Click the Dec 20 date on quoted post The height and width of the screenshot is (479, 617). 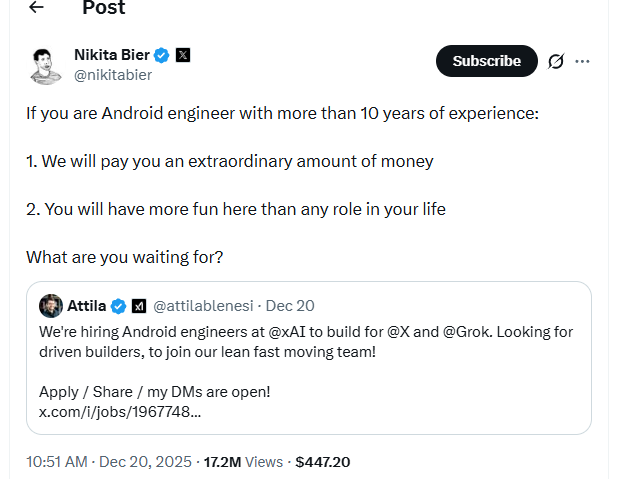click(x=290, y=305)
